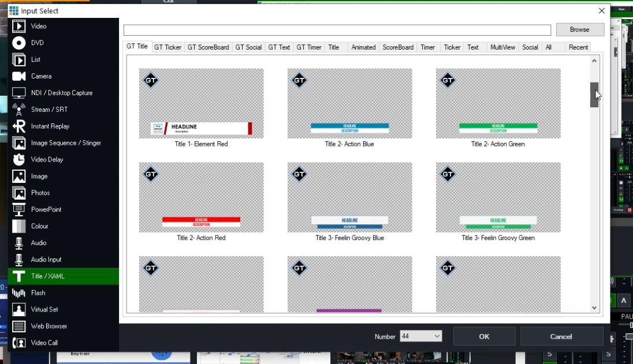Cancel the Input Select dialog

click(561, 336)
